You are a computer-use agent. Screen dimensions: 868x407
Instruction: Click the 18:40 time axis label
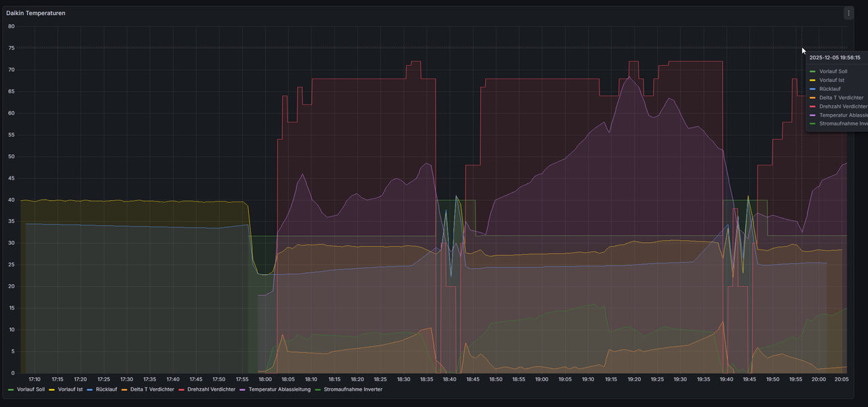tap(450, 379)
